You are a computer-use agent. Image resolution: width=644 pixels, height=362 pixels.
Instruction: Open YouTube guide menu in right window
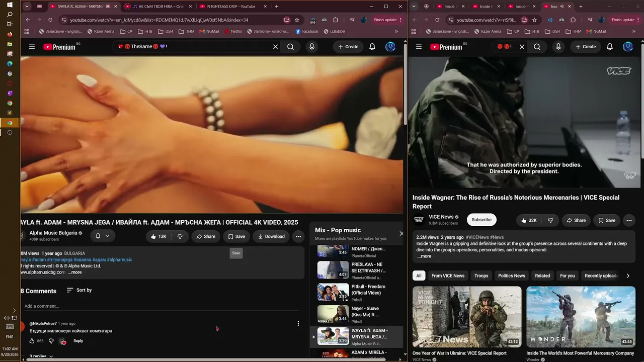tap(419, 47)
